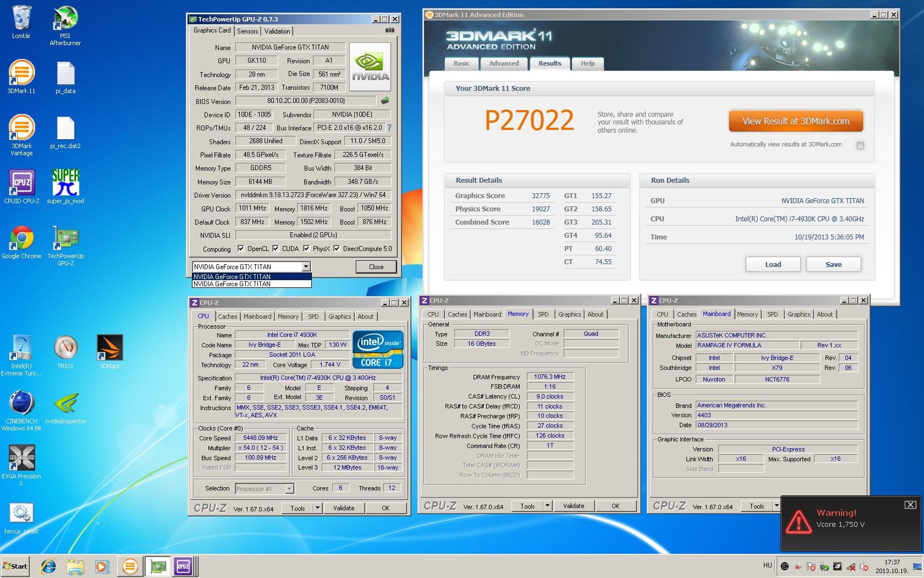
Task: Click the Start button on the taskbar
Action: click(x=15, y=566)
